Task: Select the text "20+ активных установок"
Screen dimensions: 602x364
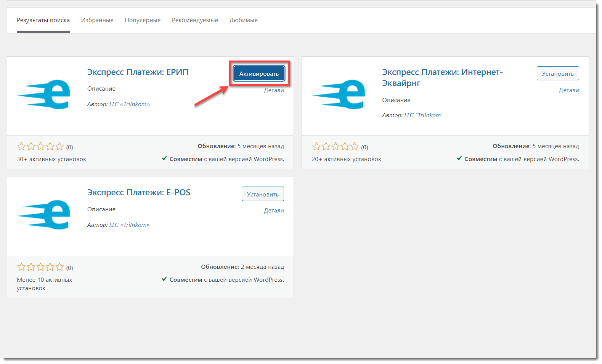Action: pos(347,159)
